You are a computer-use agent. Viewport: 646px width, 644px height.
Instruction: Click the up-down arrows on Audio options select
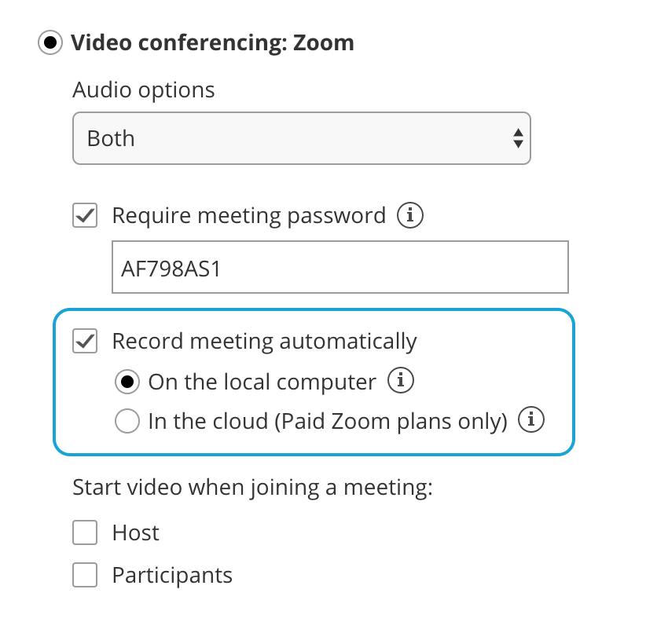(517, 139)
